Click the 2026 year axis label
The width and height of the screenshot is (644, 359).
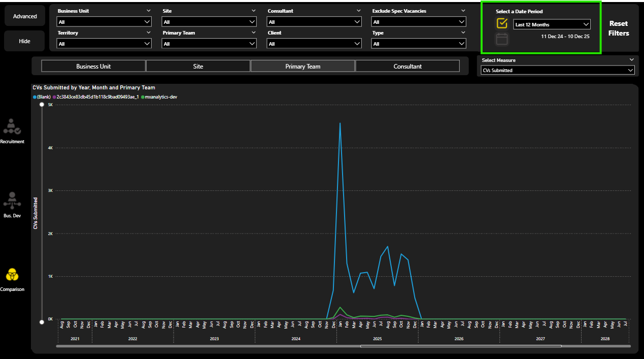point(459,339)
